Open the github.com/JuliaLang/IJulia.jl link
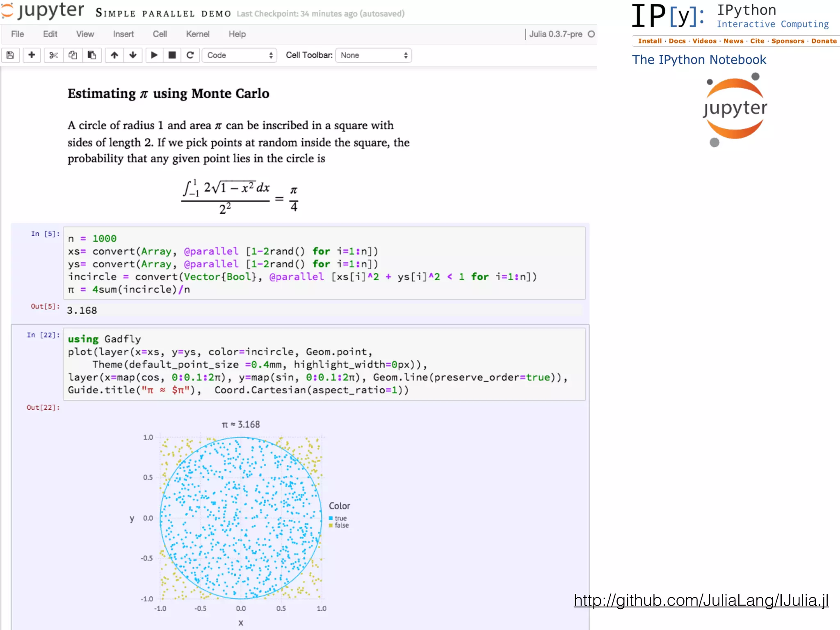The height and width of the screenshot is (630, 840). [x=701, y=600]
